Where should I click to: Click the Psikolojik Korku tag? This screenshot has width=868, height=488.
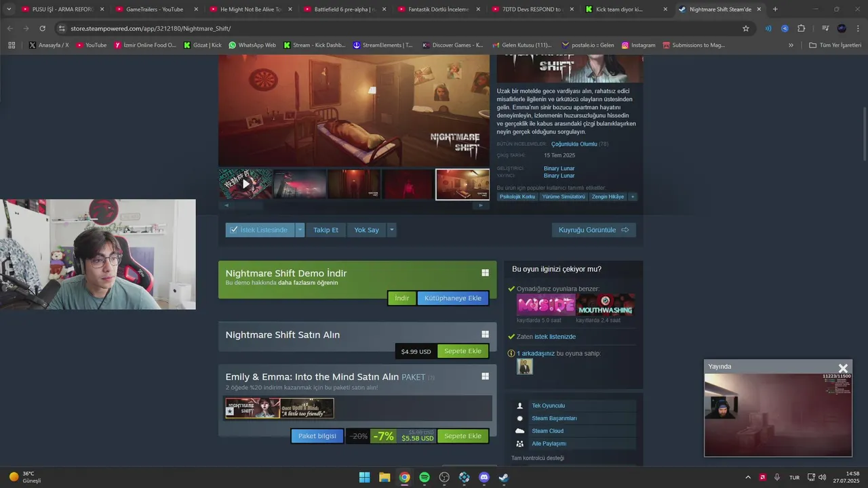click(x=518, y=197)
